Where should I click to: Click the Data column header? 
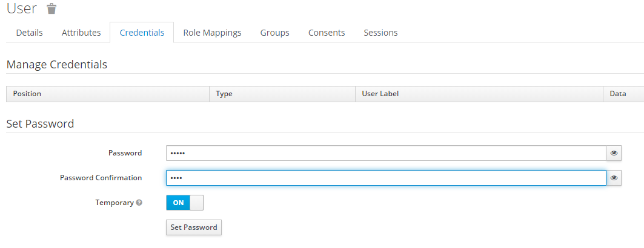click(x=618, y=94)
